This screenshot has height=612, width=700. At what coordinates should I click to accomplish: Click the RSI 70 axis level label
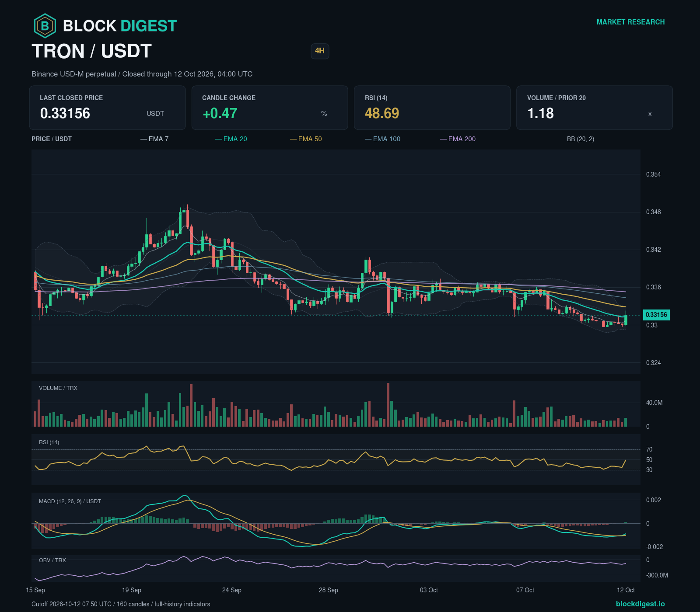pyautogui.click(x=649, y=449)
